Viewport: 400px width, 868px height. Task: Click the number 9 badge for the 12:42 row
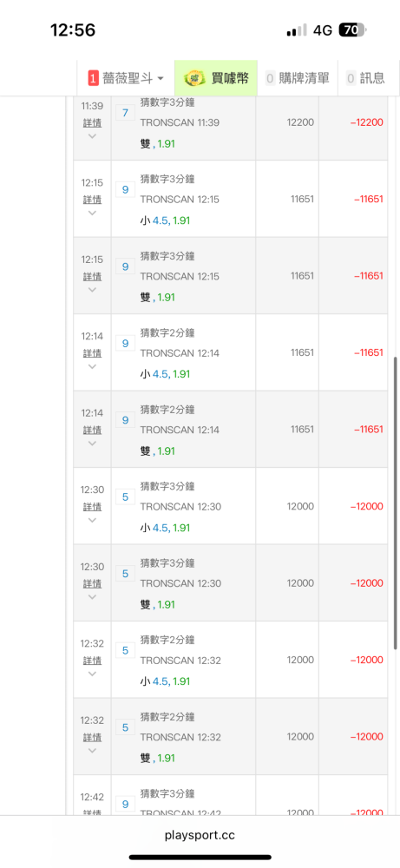125,805
